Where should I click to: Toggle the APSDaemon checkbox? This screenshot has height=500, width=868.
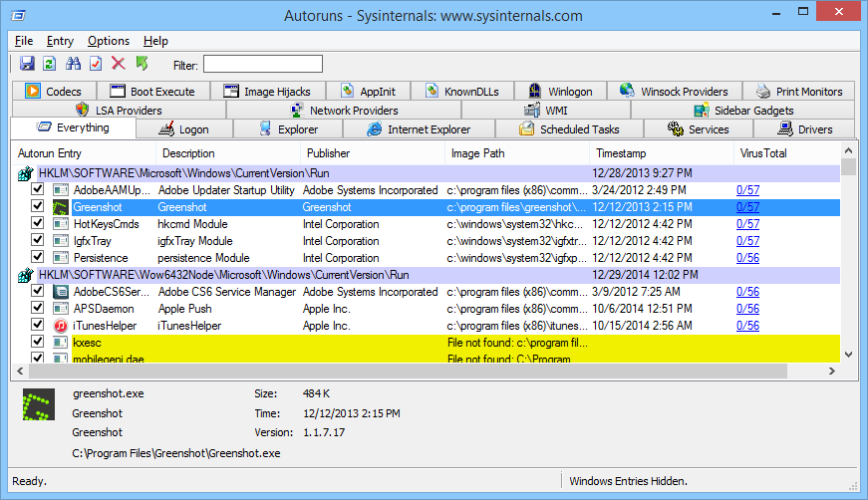(x=37, y=308)
